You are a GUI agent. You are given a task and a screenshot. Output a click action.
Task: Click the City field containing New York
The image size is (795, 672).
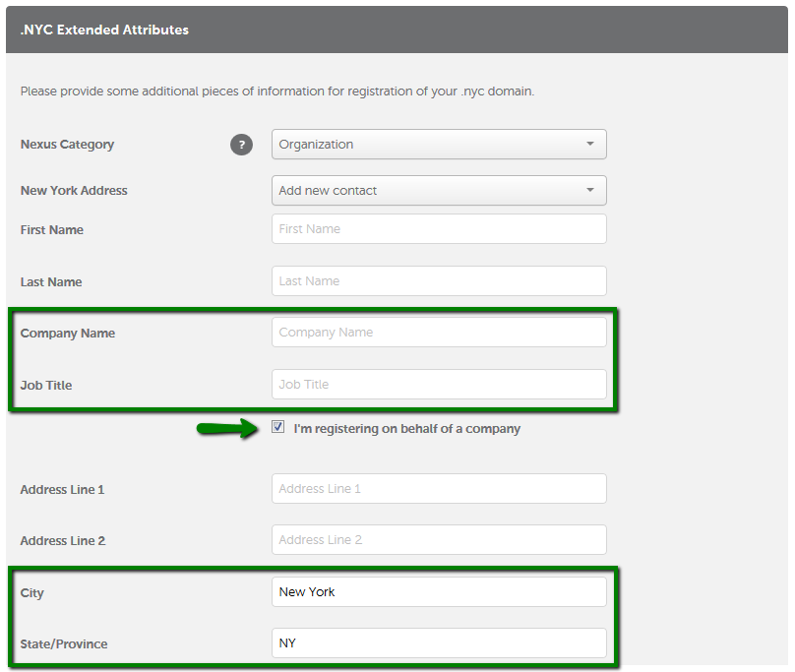click(x=439, y=592)
